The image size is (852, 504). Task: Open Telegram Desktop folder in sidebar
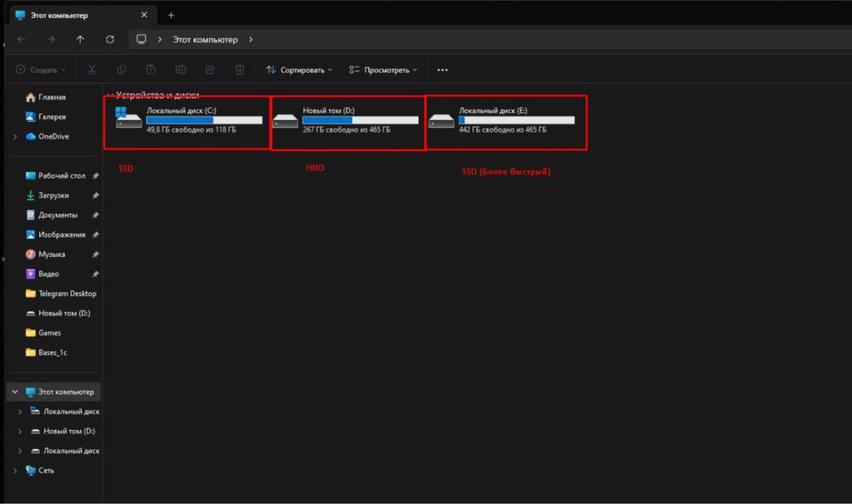click(x=67, y=293)
